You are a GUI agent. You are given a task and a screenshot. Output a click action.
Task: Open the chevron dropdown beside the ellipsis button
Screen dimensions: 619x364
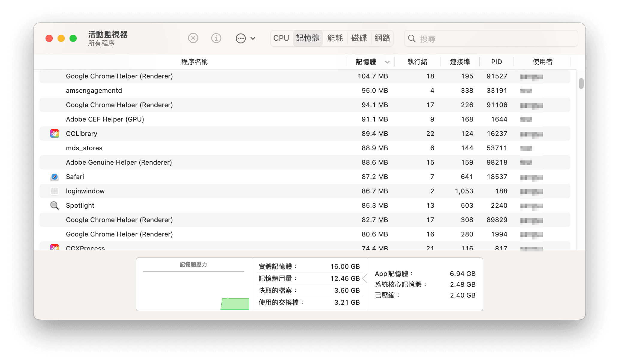point(253,38)
